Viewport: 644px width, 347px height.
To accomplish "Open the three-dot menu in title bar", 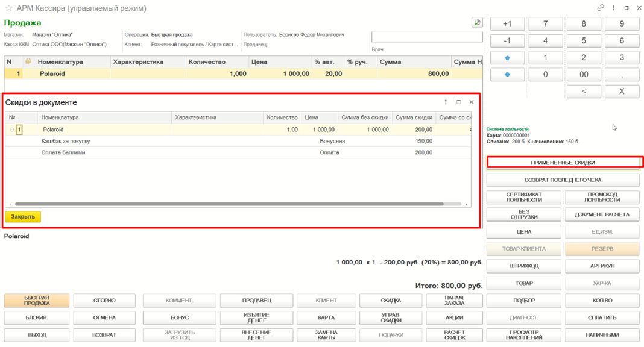I will [614, 8].
